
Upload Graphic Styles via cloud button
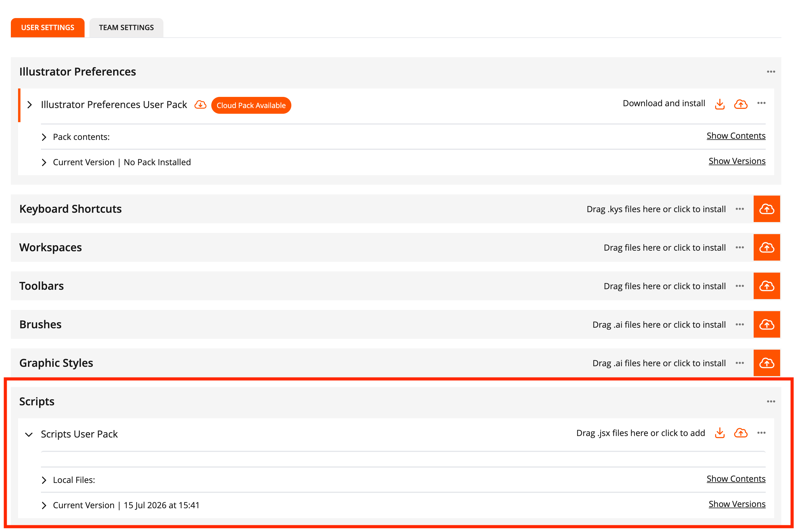767,363
